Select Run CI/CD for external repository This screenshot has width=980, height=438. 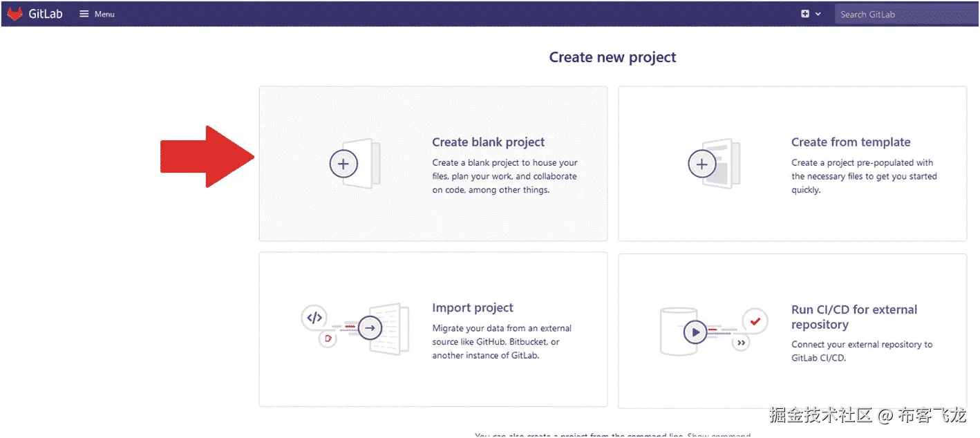click(x=854, y=316)
